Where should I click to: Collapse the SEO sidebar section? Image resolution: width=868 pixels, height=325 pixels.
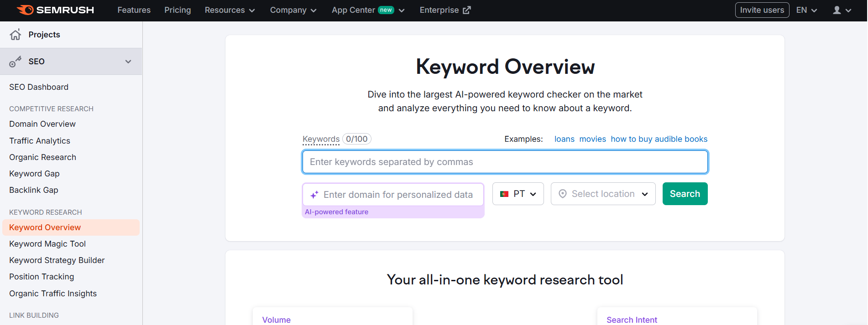128,62
